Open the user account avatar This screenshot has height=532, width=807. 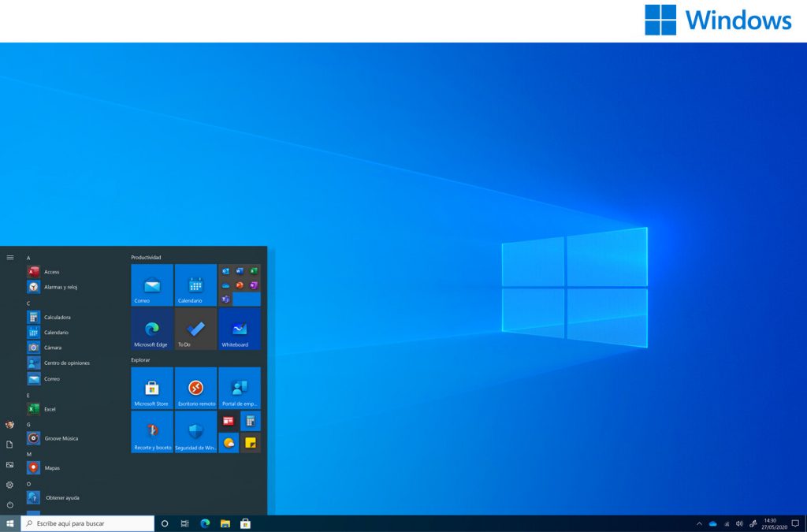(9, 425)
